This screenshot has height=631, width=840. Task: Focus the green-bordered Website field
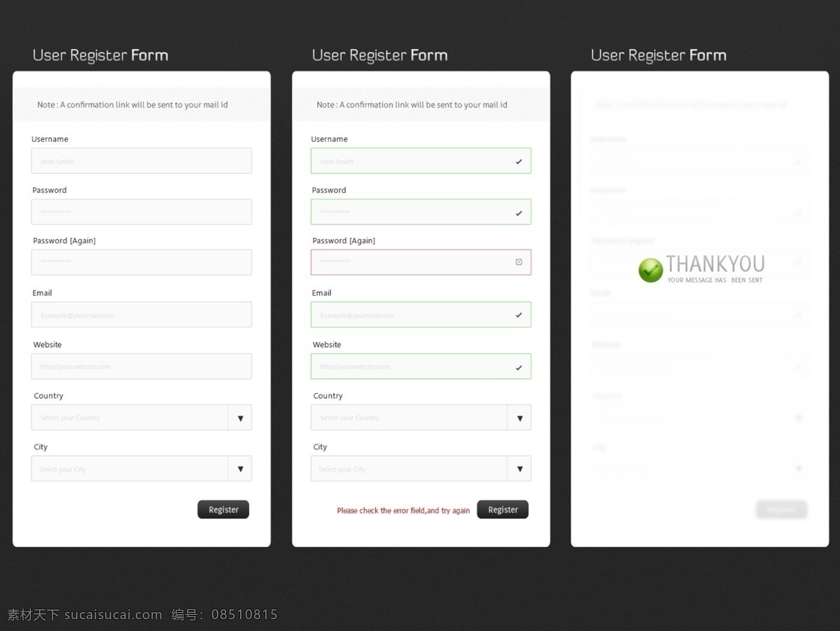pos(421,367)
